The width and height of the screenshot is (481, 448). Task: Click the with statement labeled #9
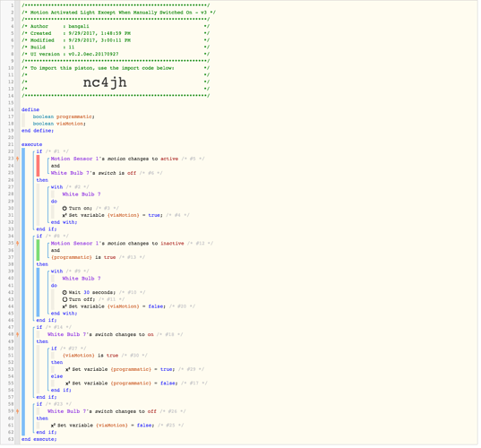point(70,271)
